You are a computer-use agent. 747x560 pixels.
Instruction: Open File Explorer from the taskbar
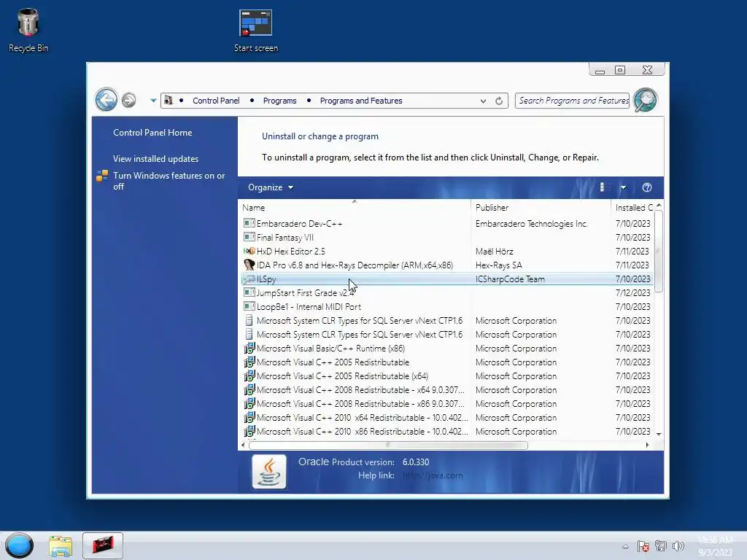point(61,545)
